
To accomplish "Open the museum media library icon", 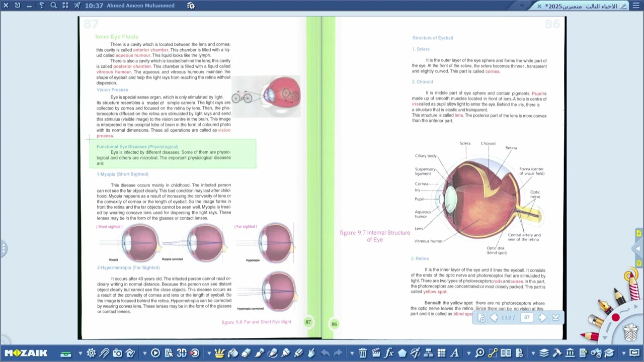I will tap(570, 353).
